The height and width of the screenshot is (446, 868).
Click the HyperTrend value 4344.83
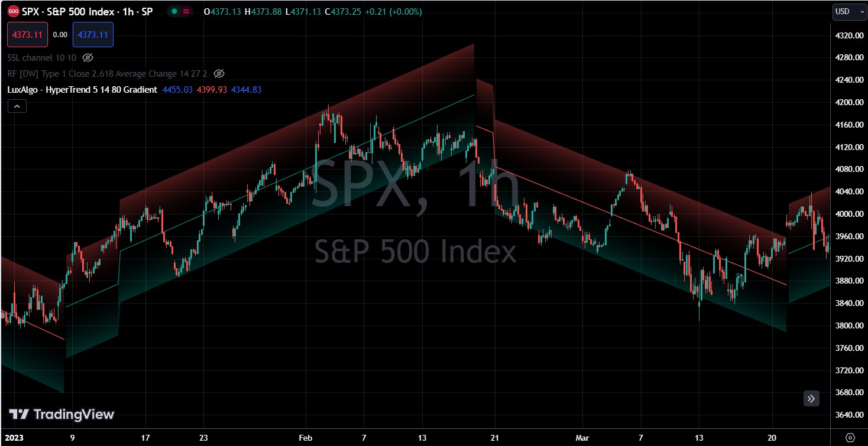click(246, 90)
